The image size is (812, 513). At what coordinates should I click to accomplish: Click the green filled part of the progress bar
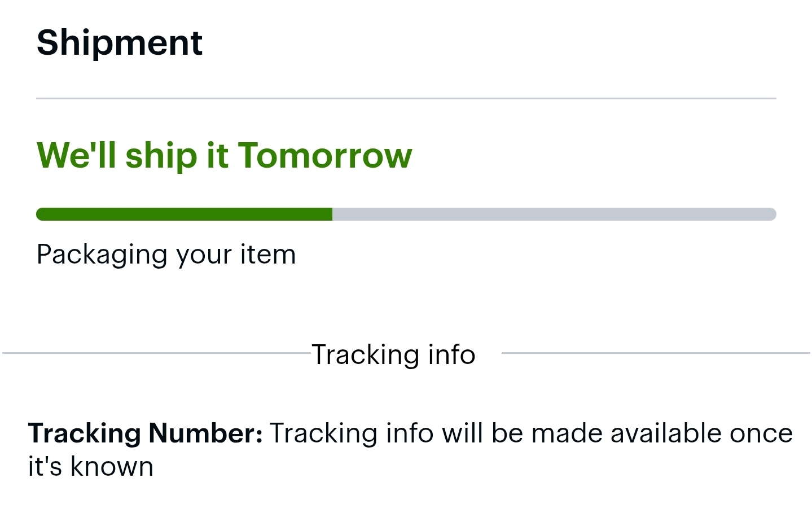click(184, 214)
